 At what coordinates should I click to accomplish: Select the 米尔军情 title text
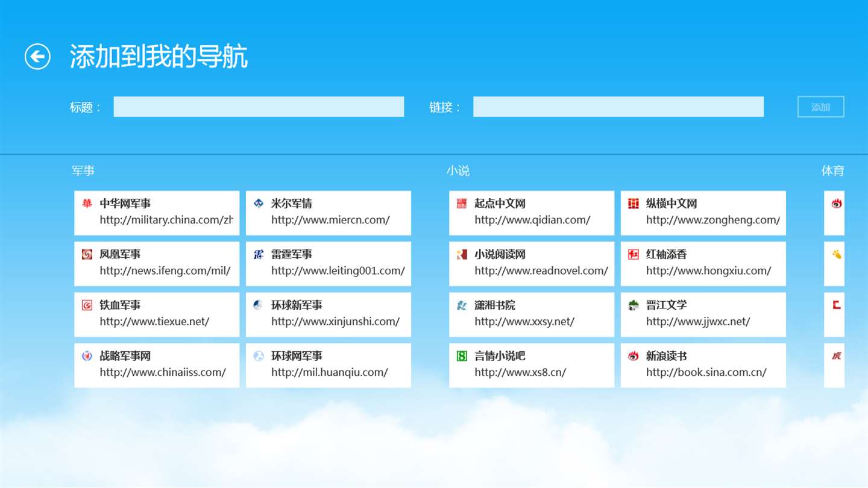pyautogui.click(x=292, y=204)
